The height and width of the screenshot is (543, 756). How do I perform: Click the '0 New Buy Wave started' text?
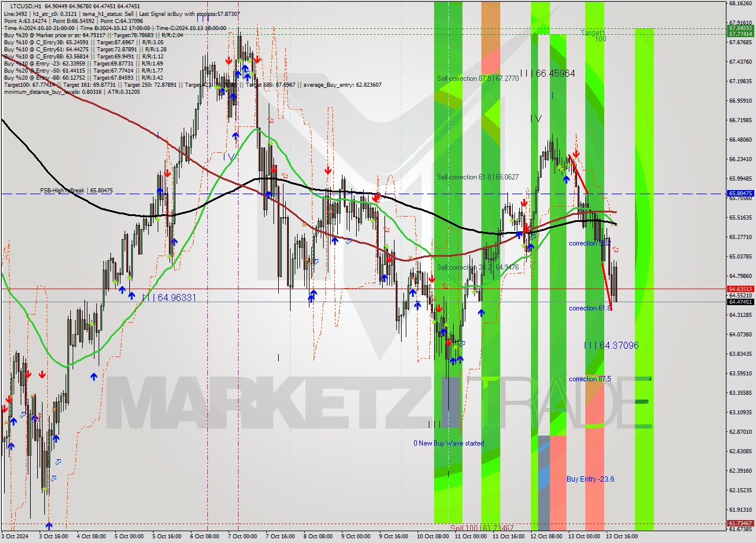[x=449, y=443]
